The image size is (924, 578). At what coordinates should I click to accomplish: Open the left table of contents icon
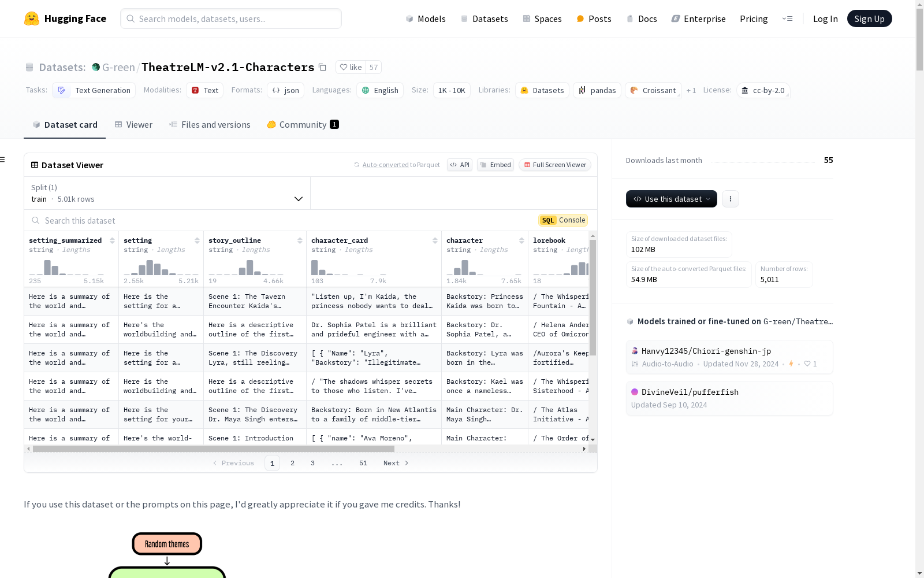coord(3,160)
